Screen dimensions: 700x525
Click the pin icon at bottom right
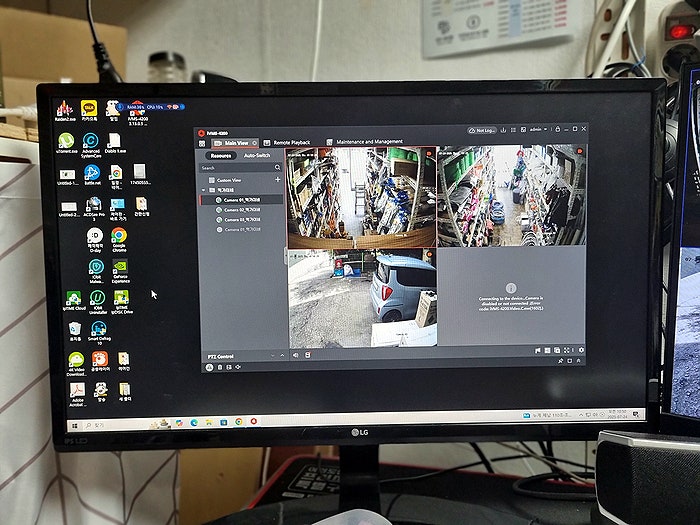pyautogui.click(x=560, y=361)
